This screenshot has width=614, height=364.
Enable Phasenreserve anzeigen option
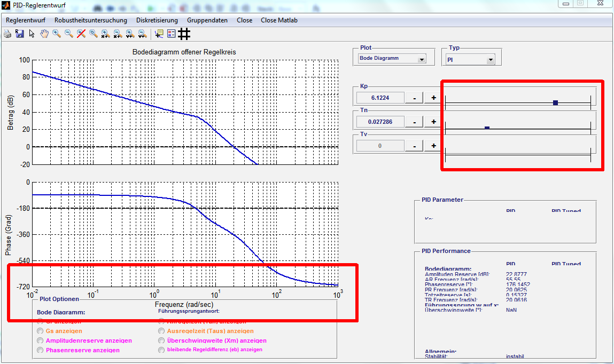[x=40, y=350]
